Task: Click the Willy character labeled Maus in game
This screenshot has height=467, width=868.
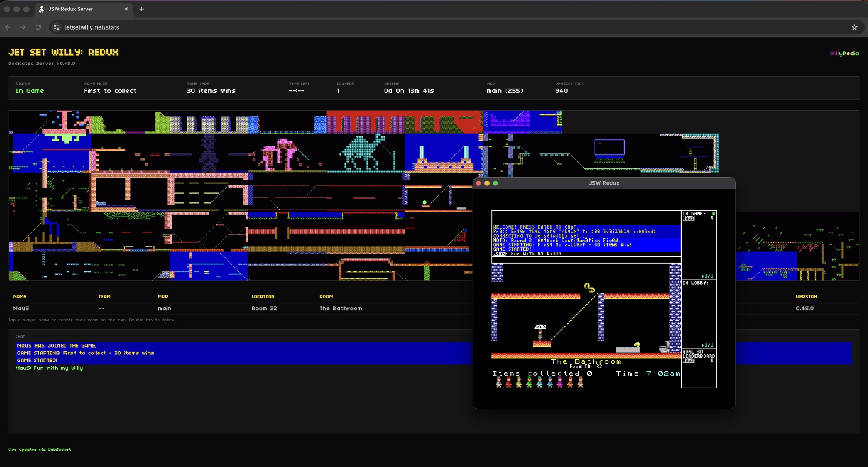Action: pos(540,335)
